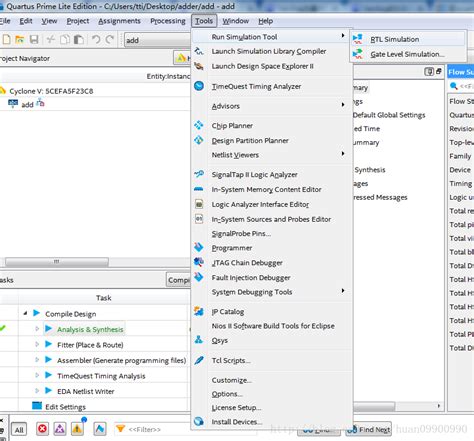Expand the Fitter (Place & Route) task

coord(37,345)
